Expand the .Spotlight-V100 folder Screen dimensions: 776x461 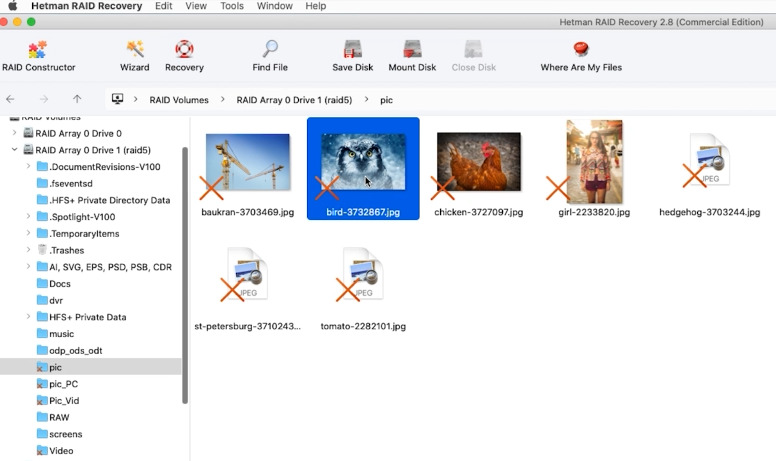[x=28, y=216]
